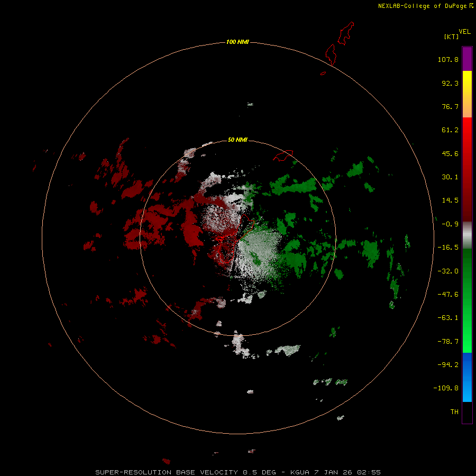Click the -94.2 velocity scale value

point(448,364)
